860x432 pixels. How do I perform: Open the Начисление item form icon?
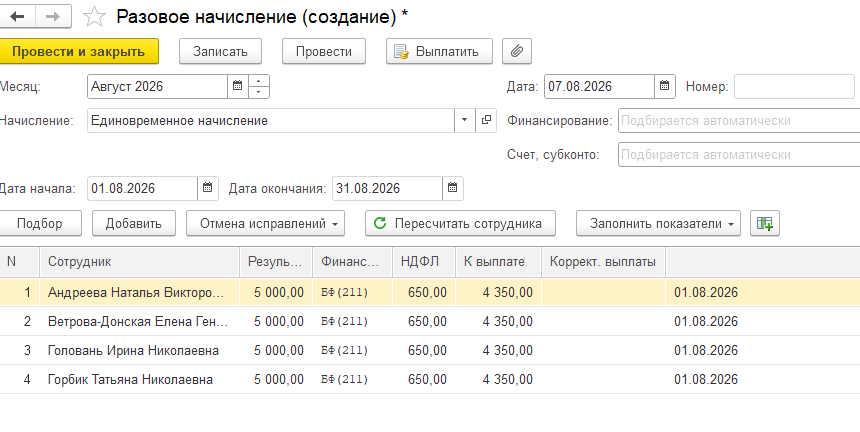click(486, 120)
